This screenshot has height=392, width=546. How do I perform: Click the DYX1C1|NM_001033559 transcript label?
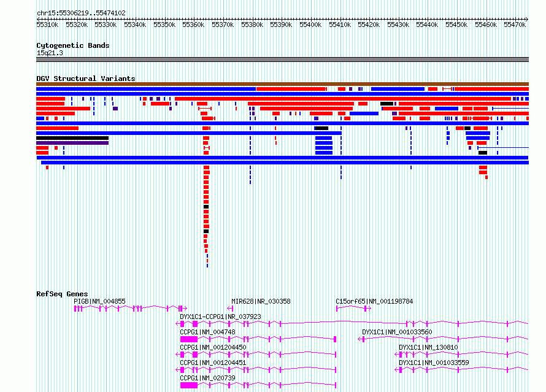(x=434, y=363)
